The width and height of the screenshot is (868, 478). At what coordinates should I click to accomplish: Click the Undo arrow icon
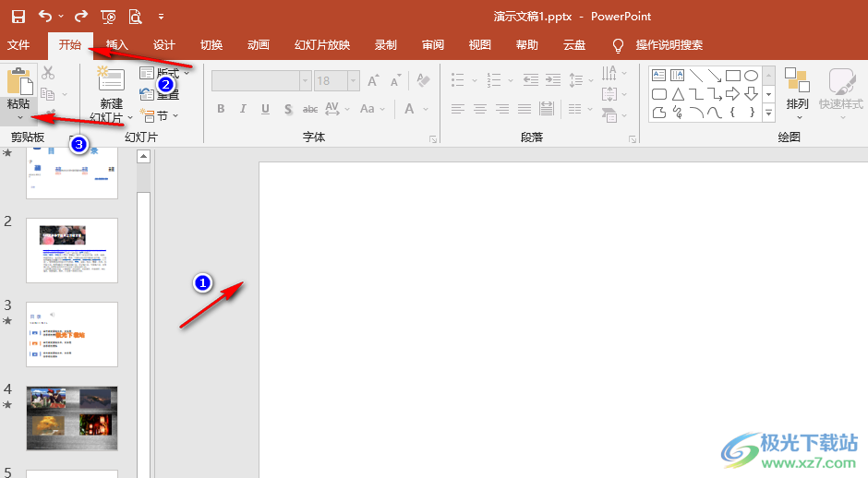click(44, 17)
